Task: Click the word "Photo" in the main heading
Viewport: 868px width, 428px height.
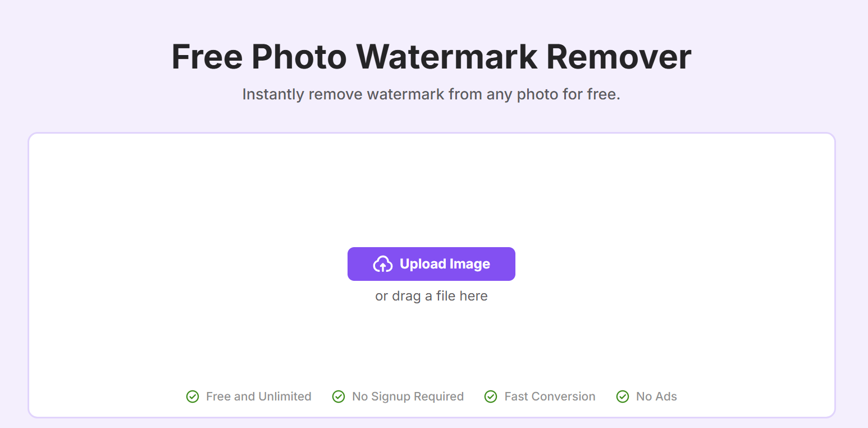Action: (298, 57)
